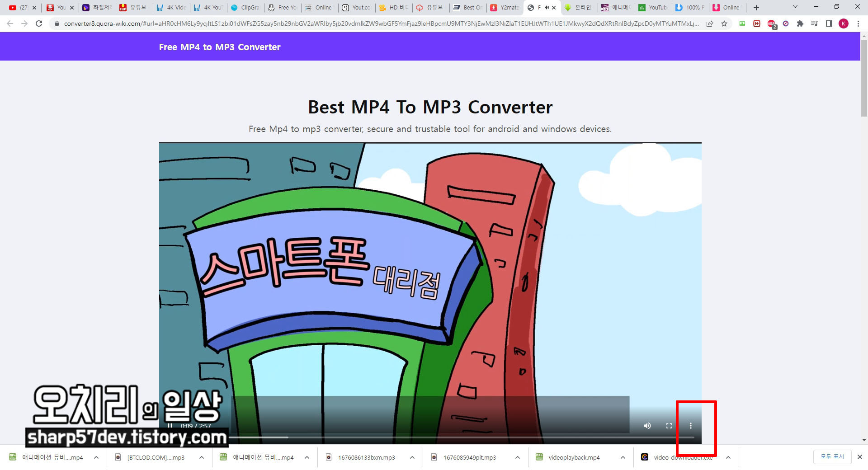Click the tab audio speaker indicator
This screenshot has width=868, height=470.
(x=547, y=8)
